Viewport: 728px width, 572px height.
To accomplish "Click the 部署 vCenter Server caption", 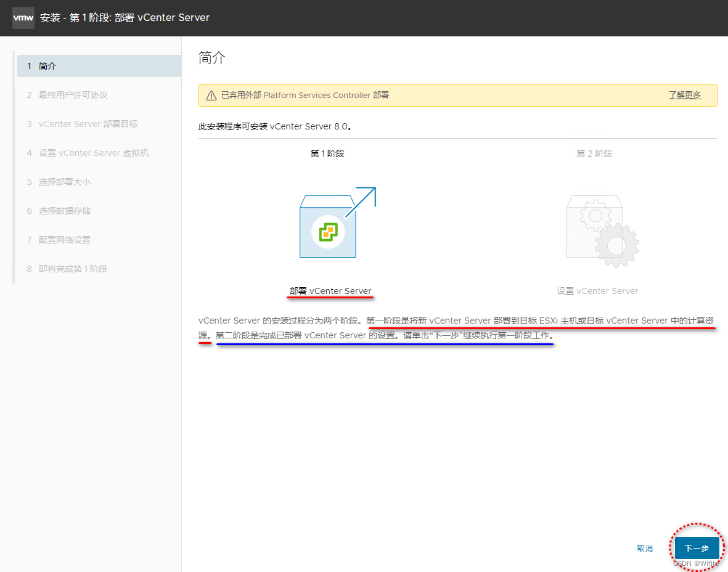I will click(x=330, y=291).
